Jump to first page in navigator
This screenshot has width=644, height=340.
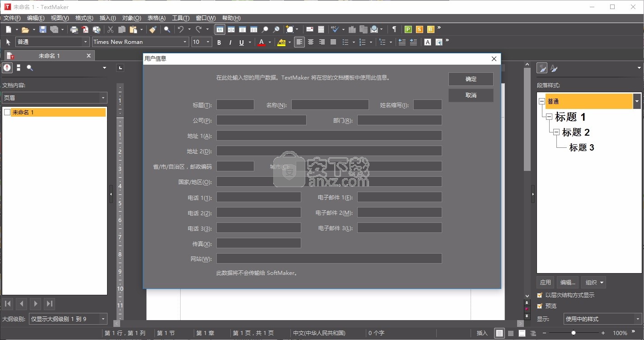click(x=8, y=303)
